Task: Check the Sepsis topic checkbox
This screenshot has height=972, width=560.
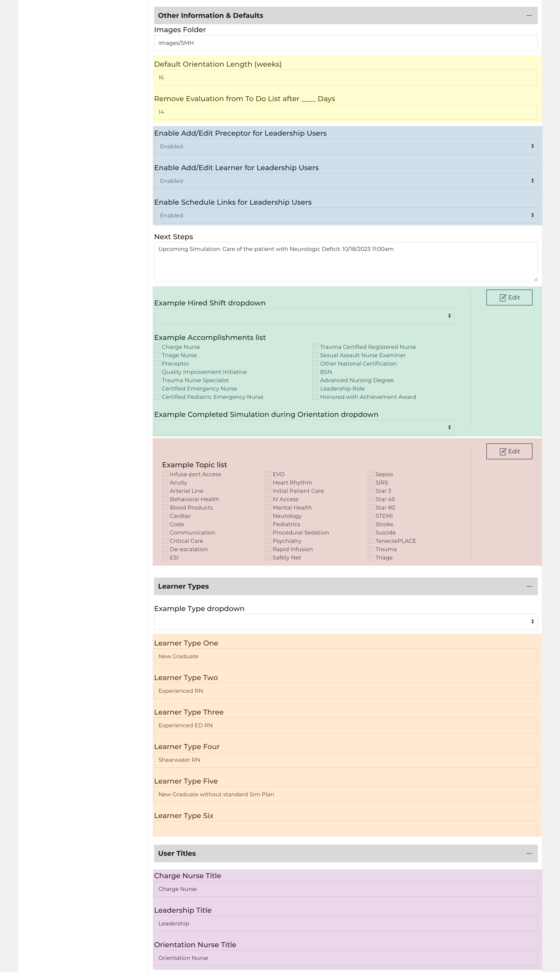Action: pyautogui.click(x=371, y=474)
